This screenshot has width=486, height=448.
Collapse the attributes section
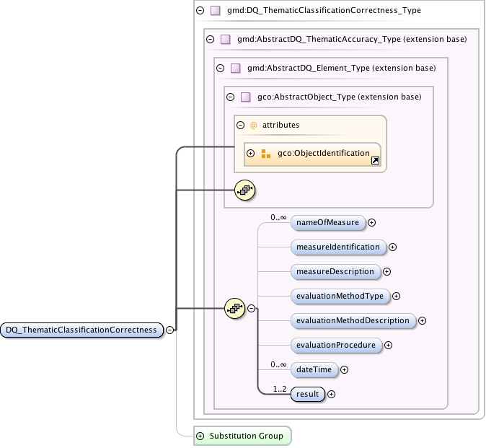click(x=241, y=126)
